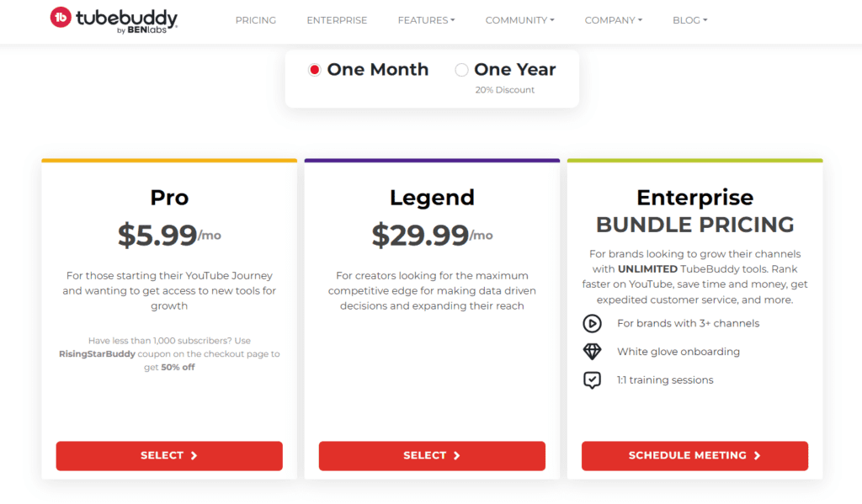Click the TubeBuddy logo icon
The height and width of the screenshot is (504, 862).
(61, 18)
